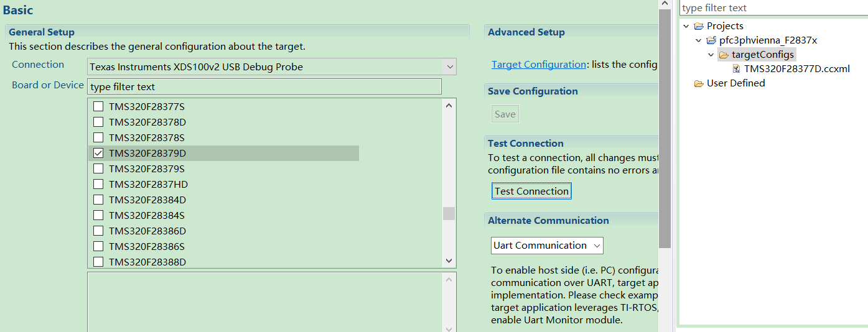Click the pfc3phvienna_F2837x project icon
This screenshot has width=868, height=332.
(x=711, y=40)
